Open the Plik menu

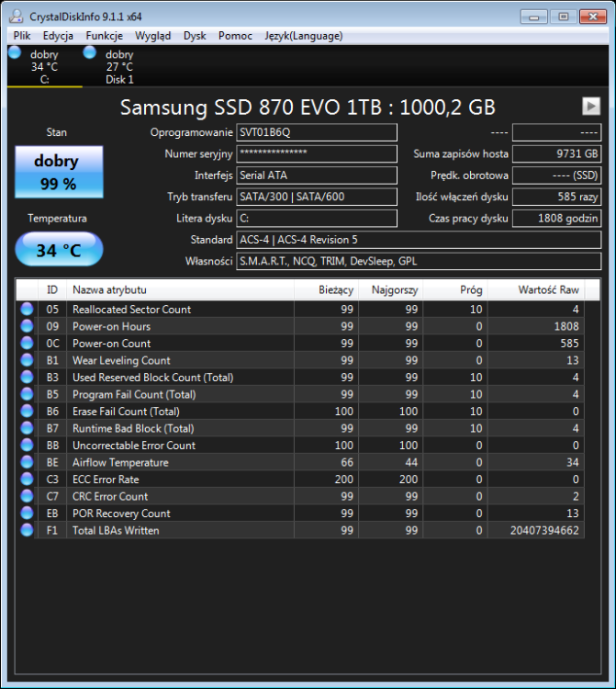click(22, 36)
